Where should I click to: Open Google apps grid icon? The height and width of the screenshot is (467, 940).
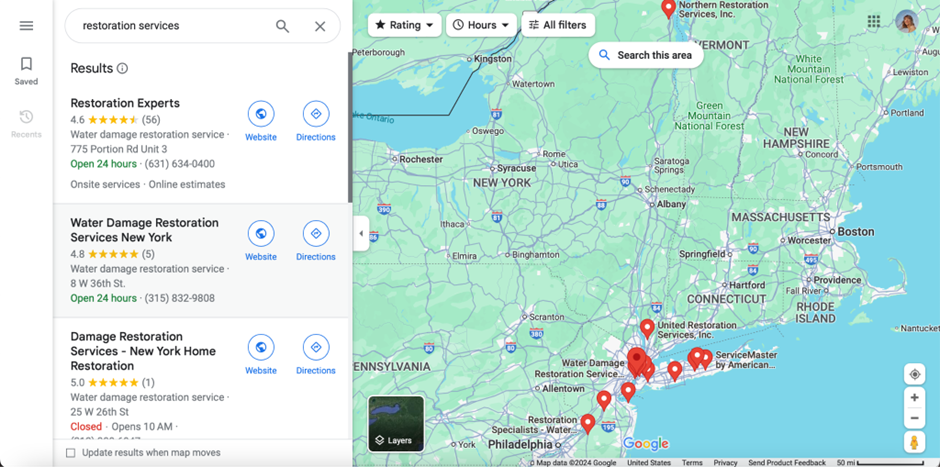click(874, 22)
